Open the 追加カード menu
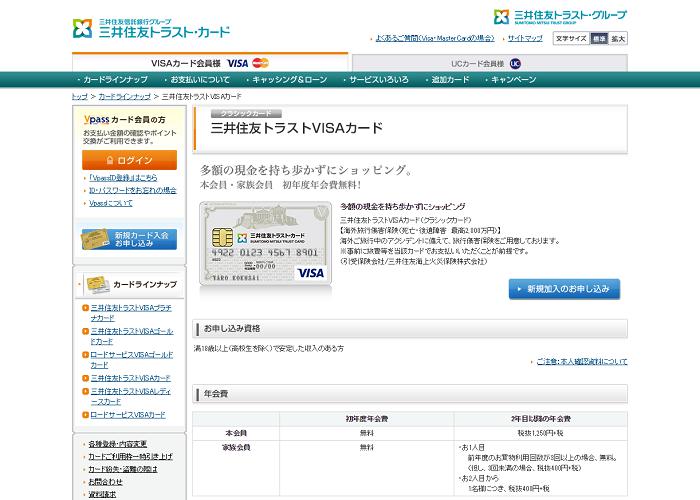The image size is (700, 500). point(447,79)
